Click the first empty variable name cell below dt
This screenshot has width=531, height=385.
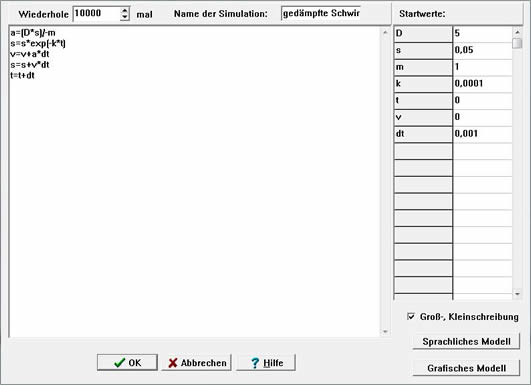point(423,151)
